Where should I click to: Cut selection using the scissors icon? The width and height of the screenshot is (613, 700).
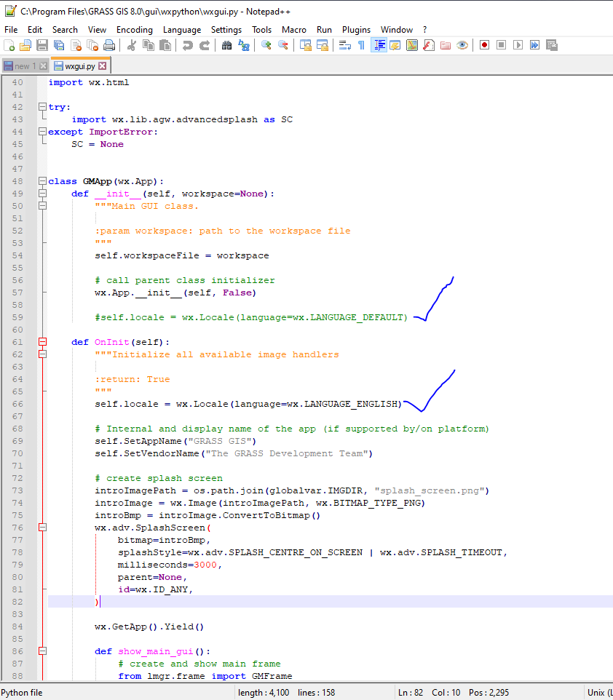pyautogui.click(x=131, y=45)
